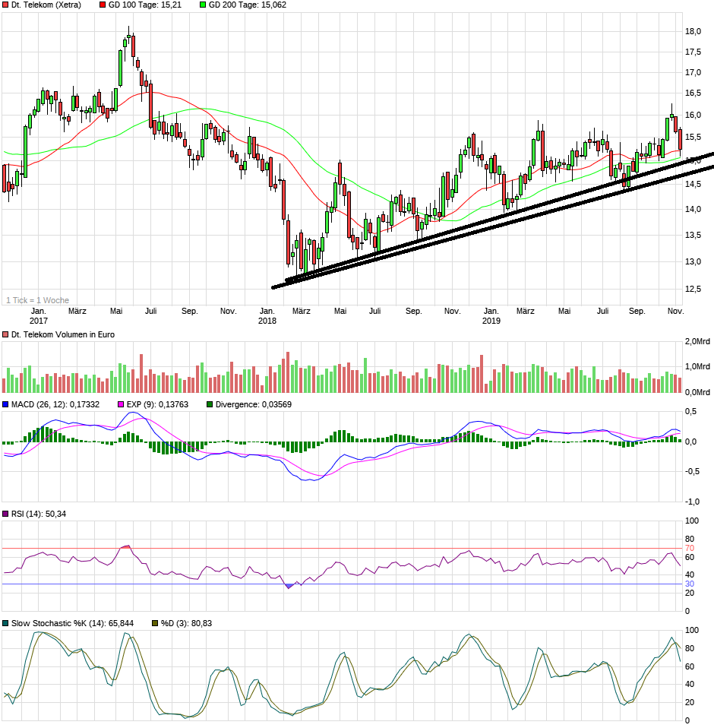Screen dimensions: 714x728
Task: Click the green GD 200 Tage legend swatch
Action: (x=203, y=5)
